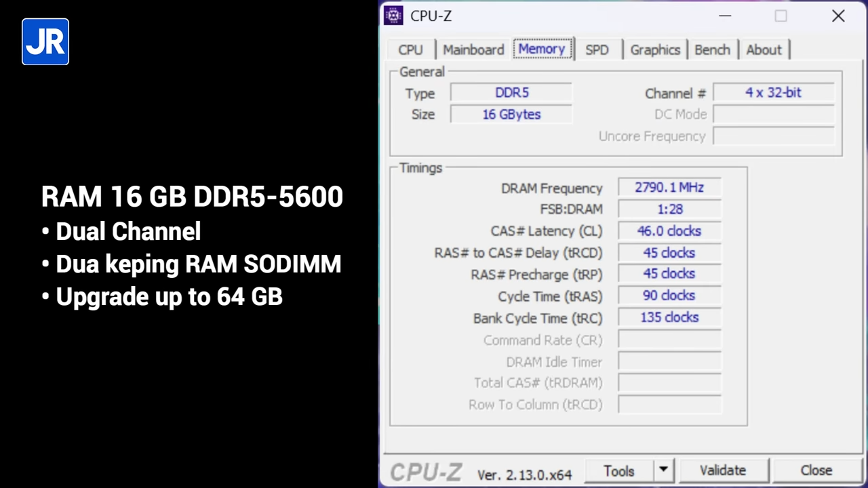Click the Channel # label

click(675, 94)
